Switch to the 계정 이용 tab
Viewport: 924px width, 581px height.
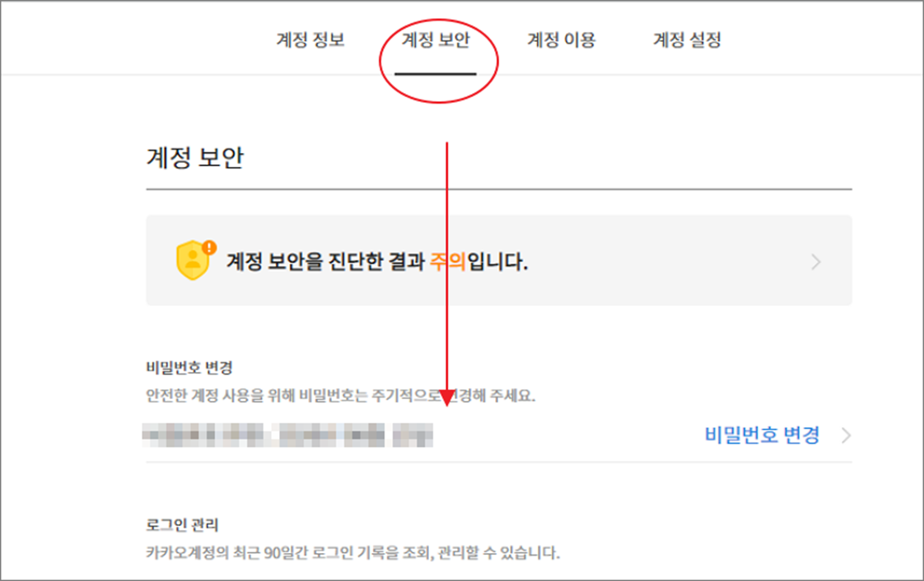[561, 40]
